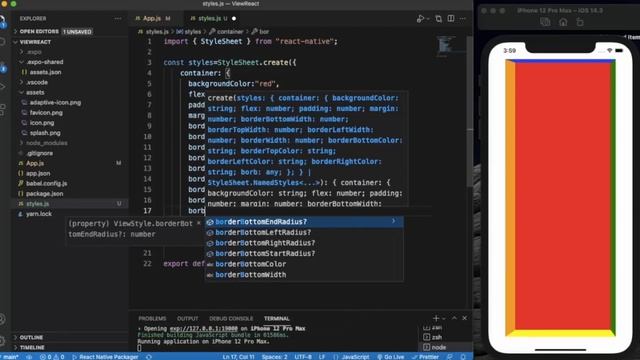Take screenshot in iPhone Simulator toolbar

[x=545, y=22]
